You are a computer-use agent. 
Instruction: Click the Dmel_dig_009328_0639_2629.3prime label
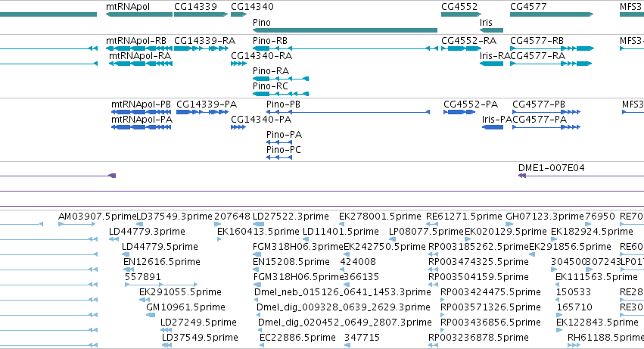[344, 307]
